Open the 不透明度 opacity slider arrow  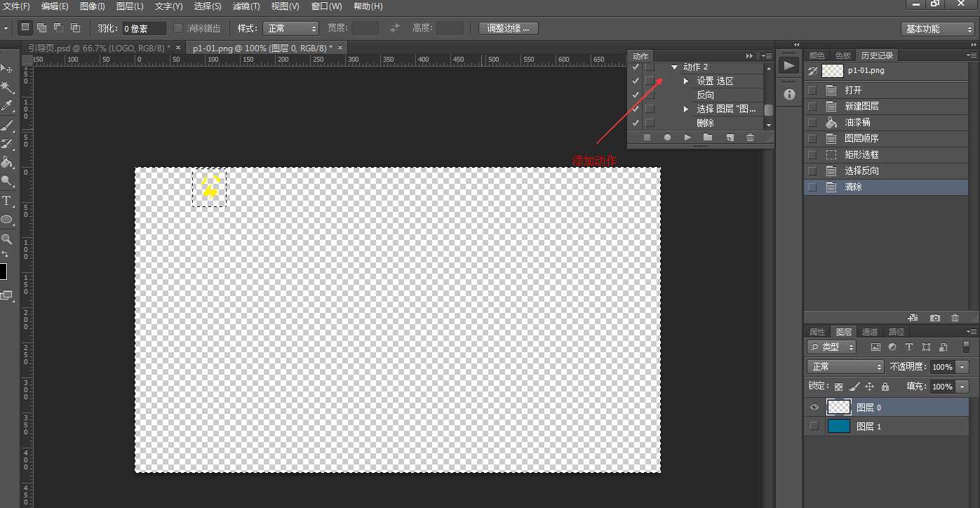coord(962,367)
